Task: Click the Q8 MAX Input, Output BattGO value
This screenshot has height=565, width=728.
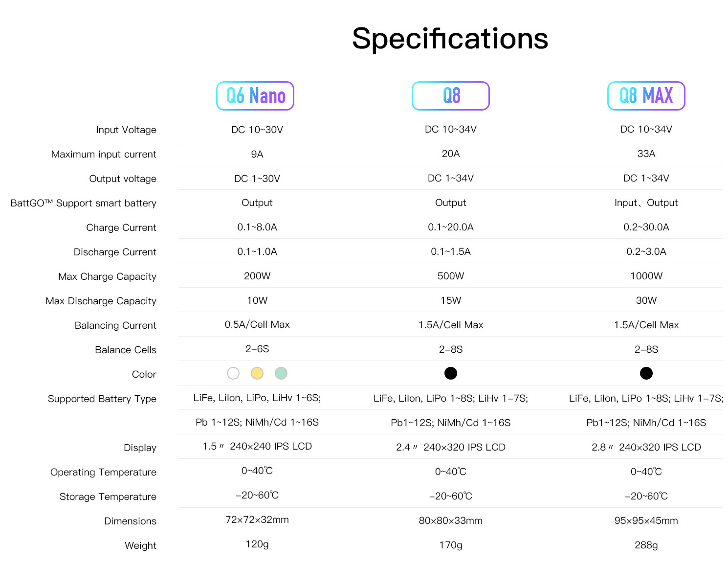Action: (x=646, y=203)
